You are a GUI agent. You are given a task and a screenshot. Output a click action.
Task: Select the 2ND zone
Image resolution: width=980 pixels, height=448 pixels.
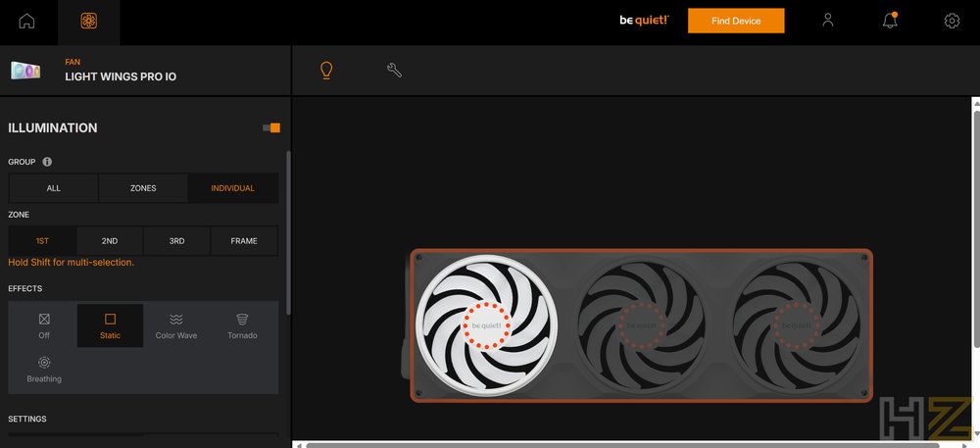(x=110, y=240)
